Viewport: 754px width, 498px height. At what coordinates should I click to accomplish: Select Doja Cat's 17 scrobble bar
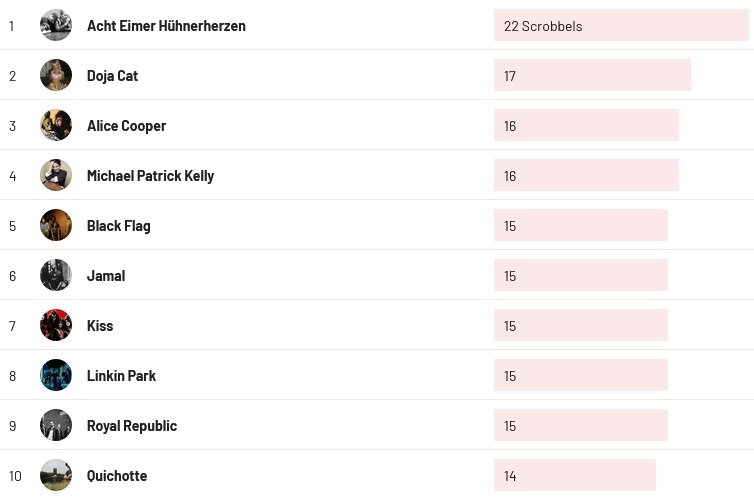592,76
